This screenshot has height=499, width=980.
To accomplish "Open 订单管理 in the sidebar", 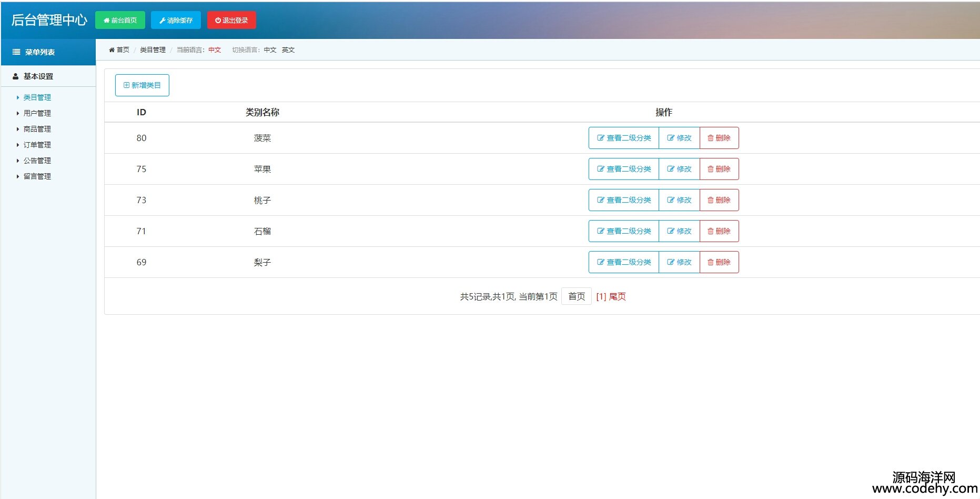I will (x=37, y=145).
